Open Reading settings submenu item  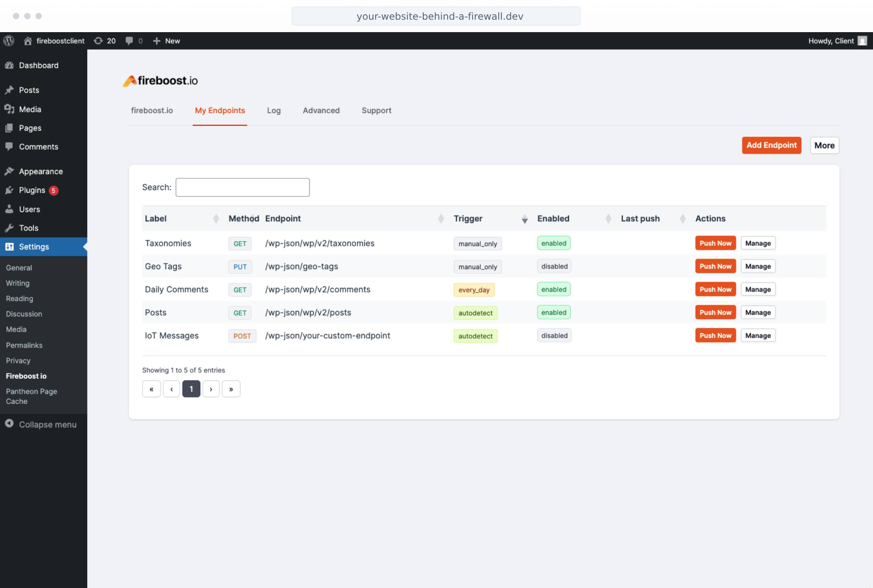tap(19, 298)
